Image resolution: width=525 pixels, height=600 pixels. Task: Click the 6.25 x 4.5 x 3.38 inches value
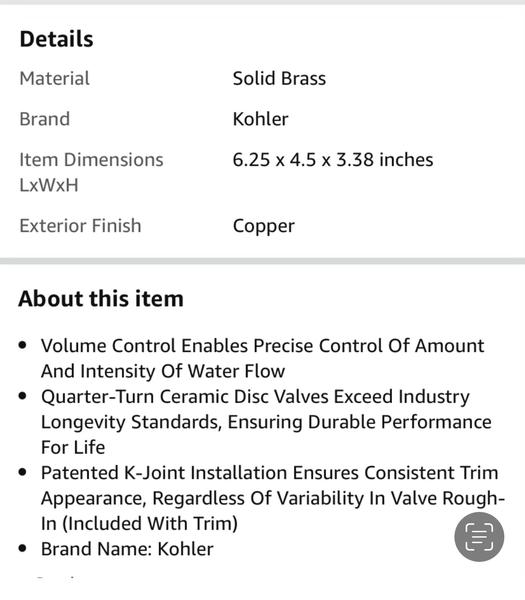tap(333, 160)
